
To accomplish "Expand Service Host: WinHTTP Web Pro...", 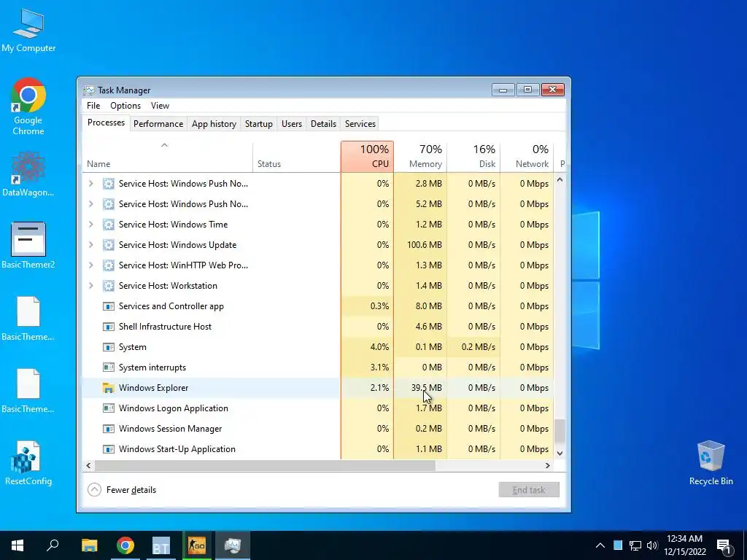I will pos(91,265).
